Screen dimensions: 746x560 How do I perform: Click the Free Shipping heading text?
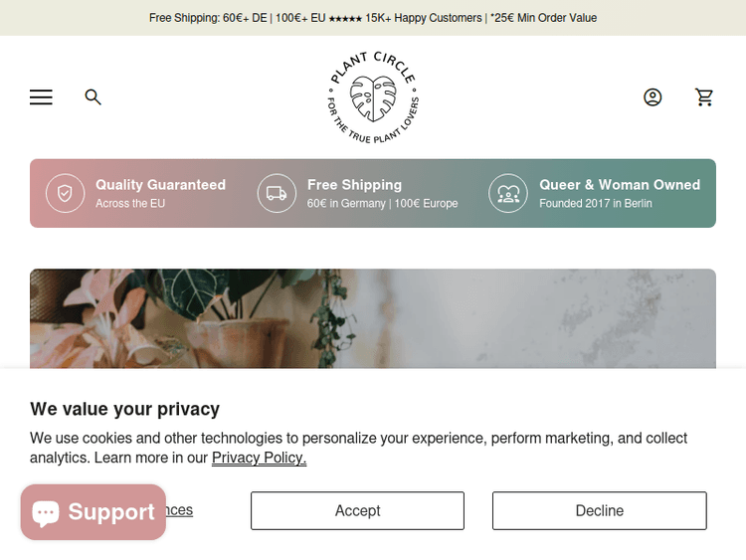pos(354,185)
